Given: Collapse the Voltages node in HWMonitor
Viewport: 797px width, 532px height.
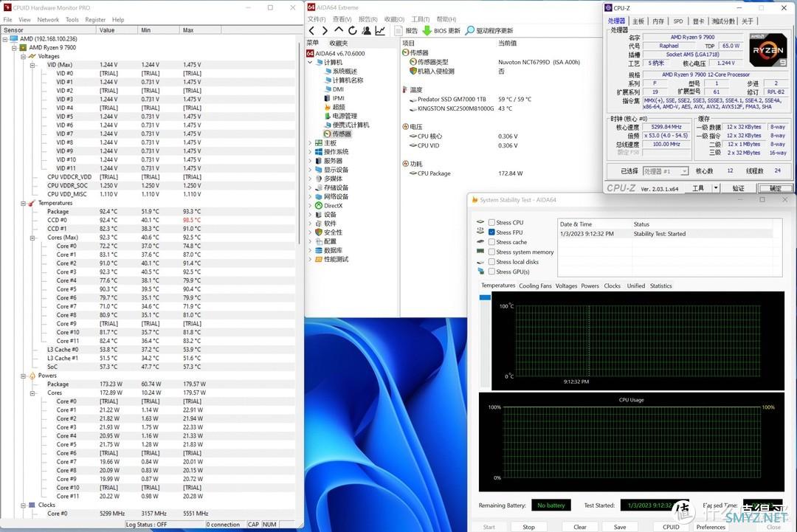Looking at the screenshot, I should pyautogui.click(x=24, y=56).
